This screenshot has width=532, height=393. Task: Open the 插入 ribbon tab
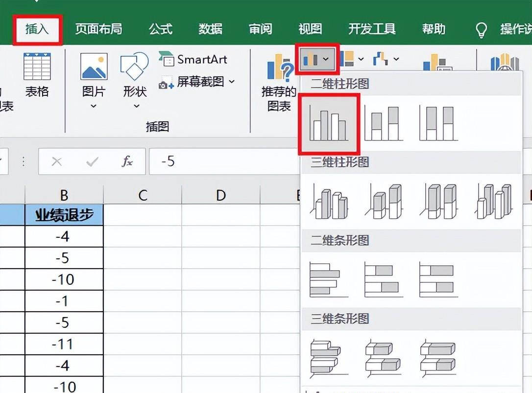click(37, 29)
